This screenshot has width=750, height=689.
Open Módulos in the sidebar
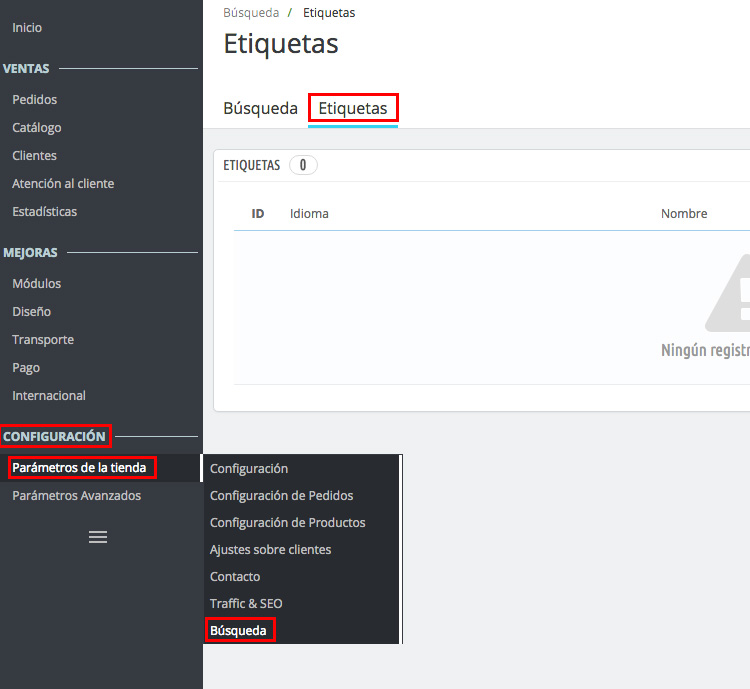pos(37,284)
